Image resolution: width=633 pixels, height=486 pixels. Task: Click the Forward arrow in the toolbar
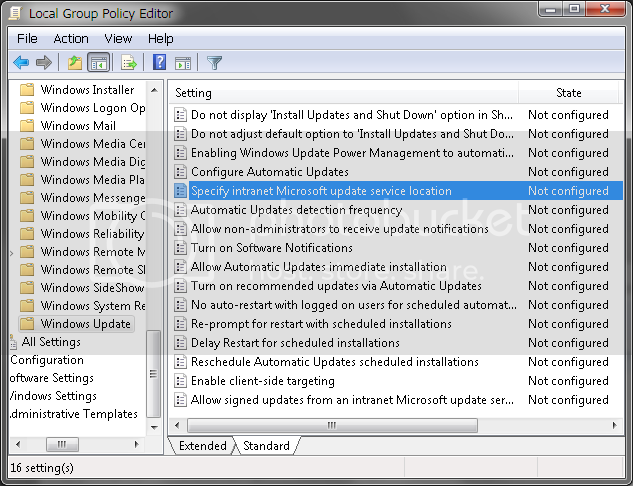point(44,63)
